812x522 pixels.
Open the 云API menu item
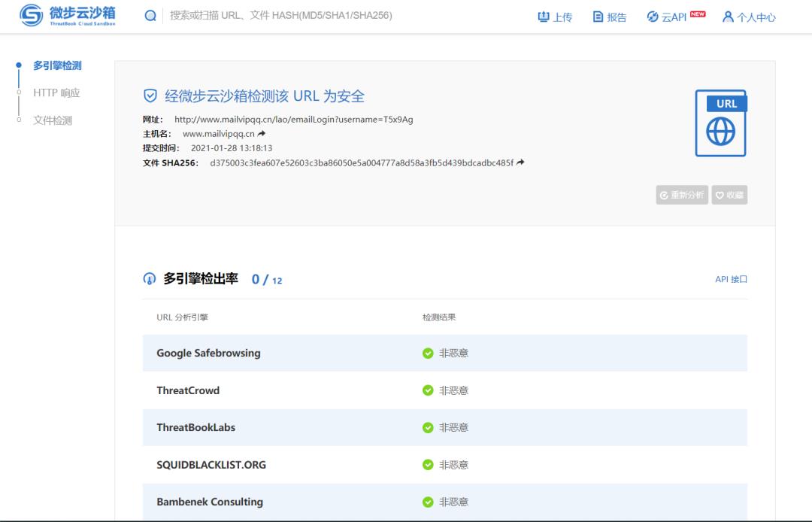(x=676, y=17)
